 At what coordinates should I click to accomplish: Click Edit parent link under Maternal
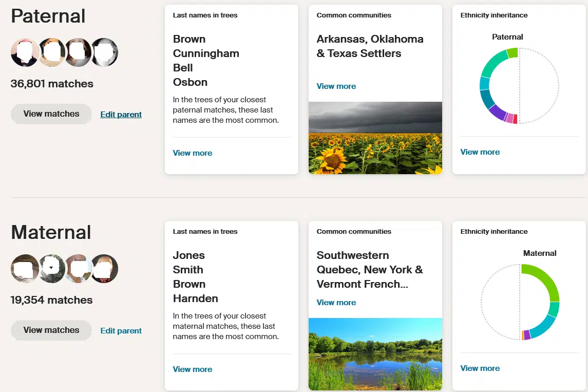click(x=121, y=331)
